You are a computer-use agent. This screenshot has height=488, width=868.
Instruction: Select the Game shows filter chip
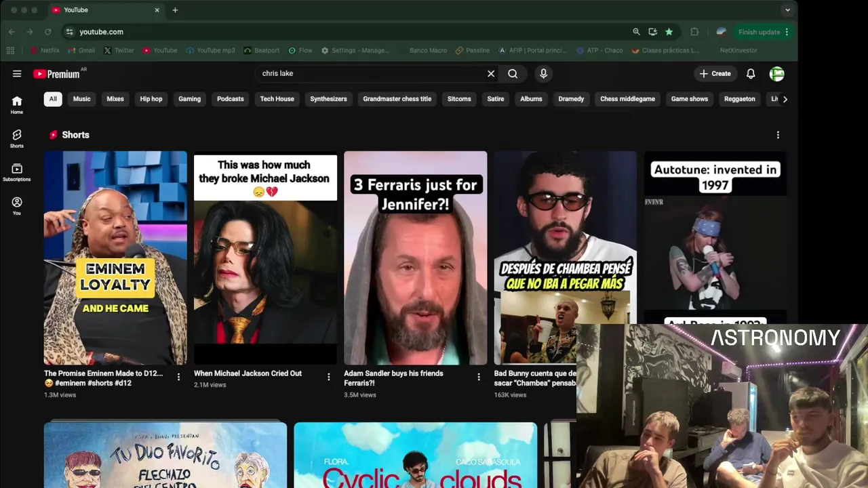(x=690, y=99)
